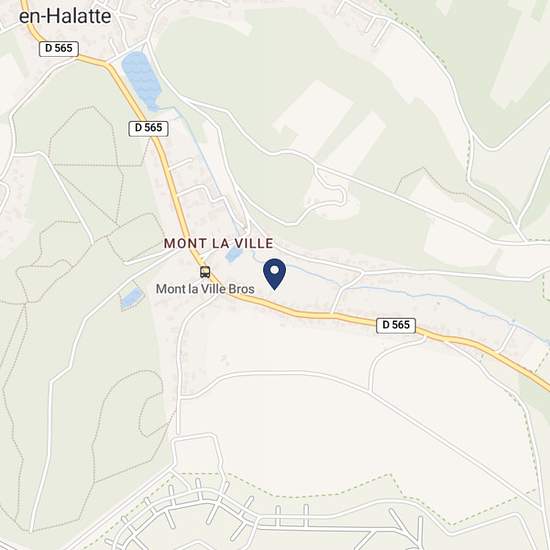Select the bus stop icon at Mont la Ville Bros
This screenshot has width=550, height=550.
(x=205, y=272)
